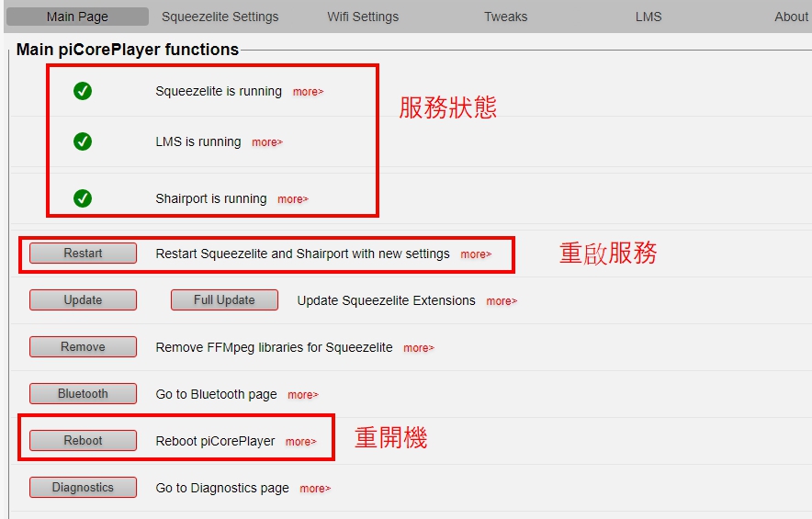
Task: Expand more> beside Remove FFMpeg libraries
Action: [419, 348]
